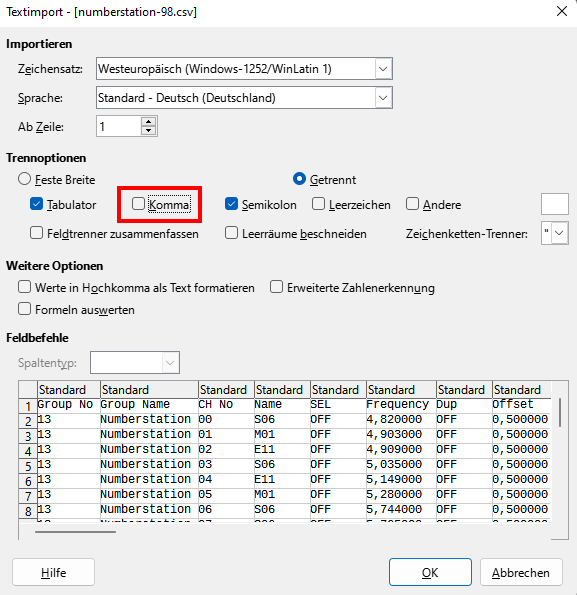577x595 pixels.
Task: Open the Sprache dropdown
Action: pyautogui.click(x=383, y=98)
